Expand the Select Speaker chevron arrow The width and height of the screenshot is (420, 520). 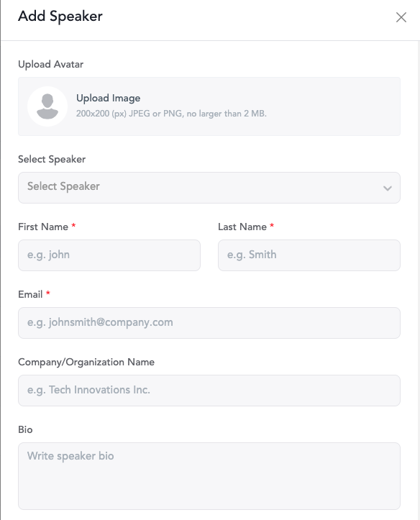coord(387,188)
